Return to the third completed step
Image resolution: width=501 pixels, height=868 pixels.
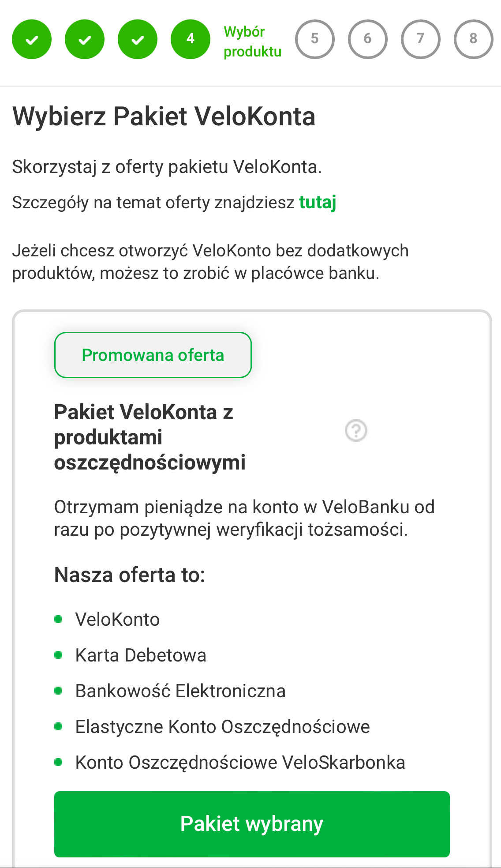point(138,40)
